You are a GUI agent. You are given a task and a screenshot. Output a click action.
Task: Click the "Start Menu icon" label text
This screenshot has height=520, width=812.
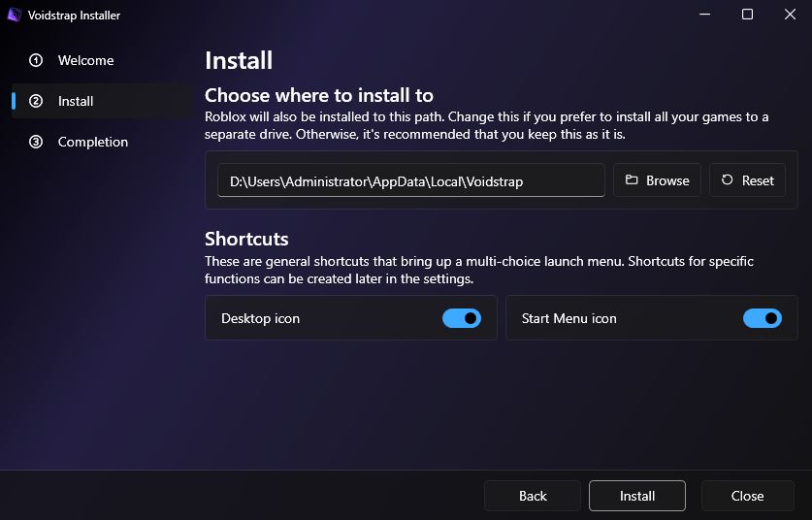(x=569, y=318)
